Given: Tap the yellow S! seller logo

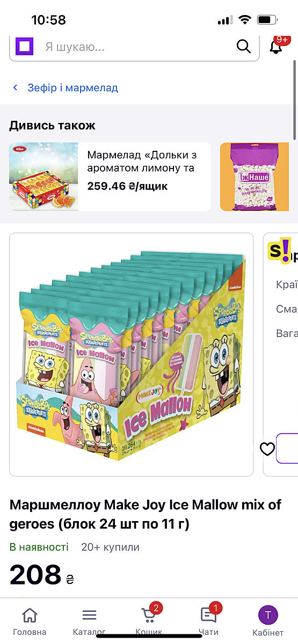Looking at the screenshot, I should click(x=279, y=250).
